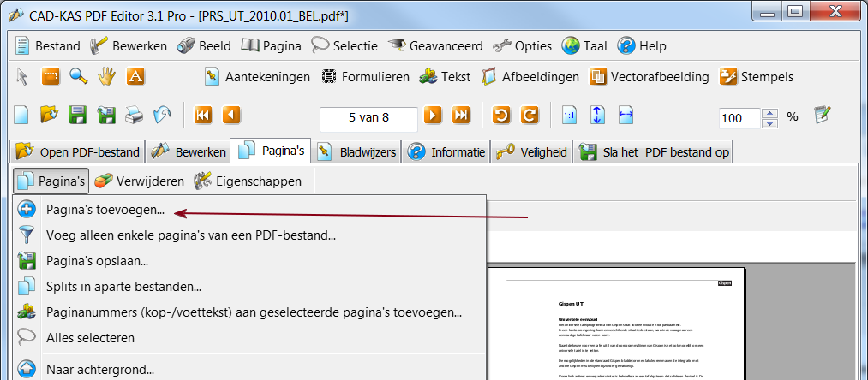Increase zoom with the up stepper arrow
This screenshot has height=380, width=868.
coord(770,113)
